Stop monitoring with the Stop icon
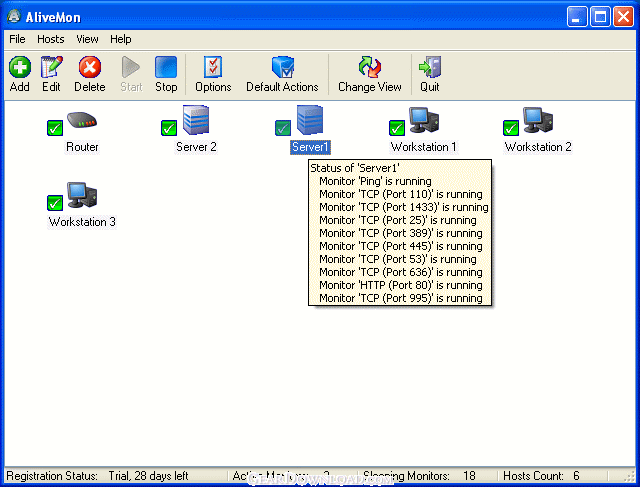This screenshot has width=640, height=487. [x=166, y=67]
